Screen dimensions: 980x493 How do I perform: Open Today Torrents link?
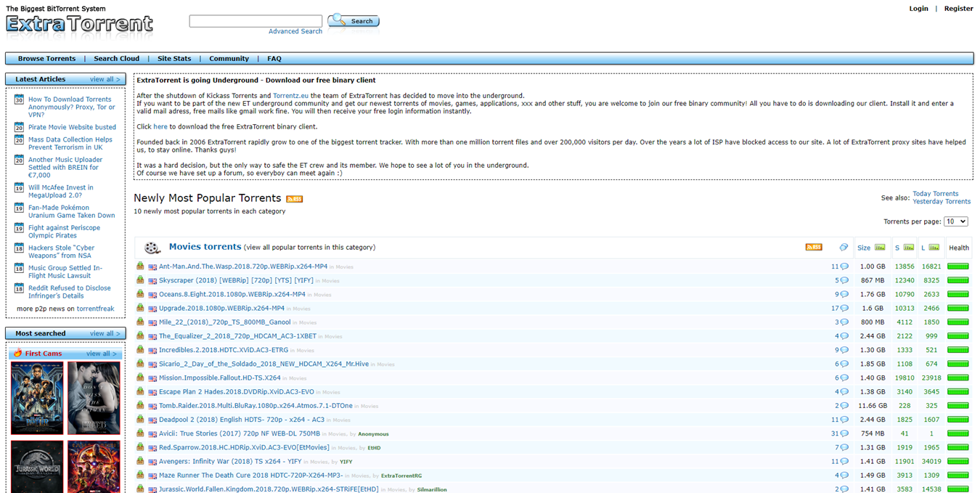pos(936,193)
